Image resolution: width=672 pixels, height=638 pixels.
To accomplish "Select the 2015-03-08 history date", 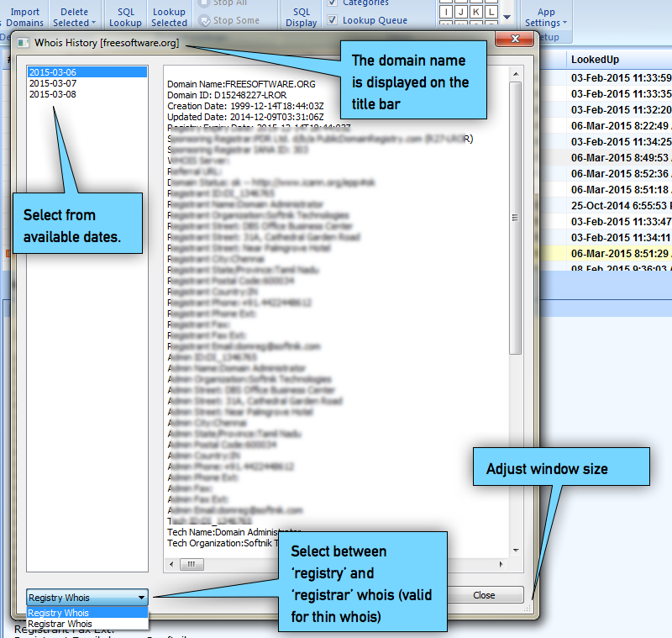I will (x=52, y=94).
